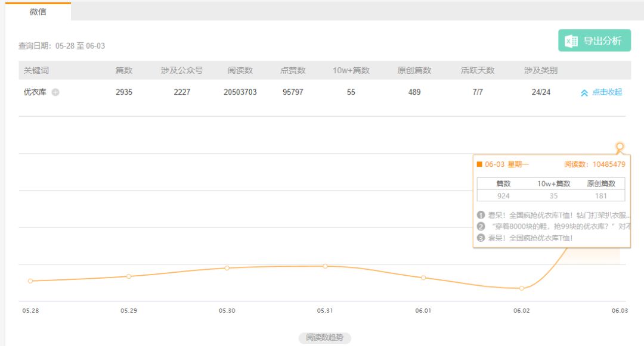
Task: Click the value 2935 under 篇数
Action: (124, 92)
